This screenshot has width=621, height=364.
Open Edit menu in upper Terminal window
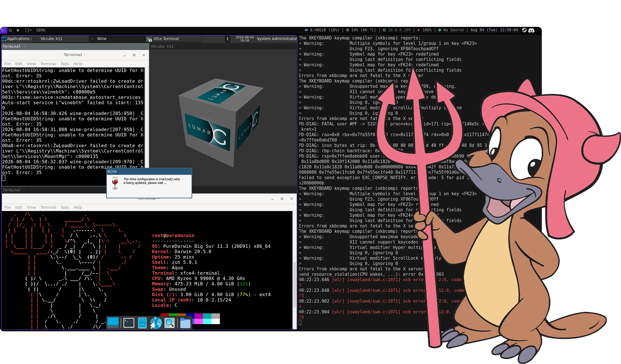(x=19, y=64)
